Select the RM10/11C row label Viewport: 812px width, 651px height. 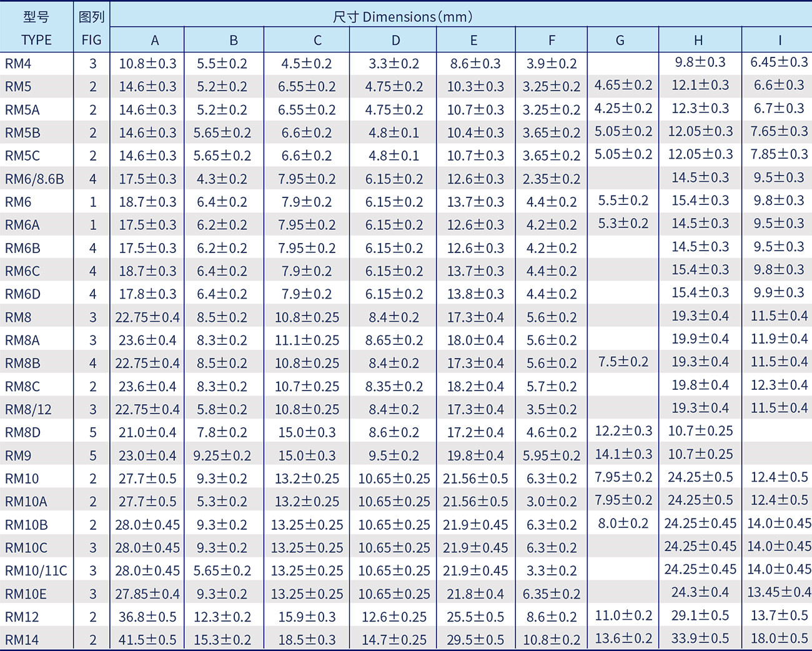(36, 571)
